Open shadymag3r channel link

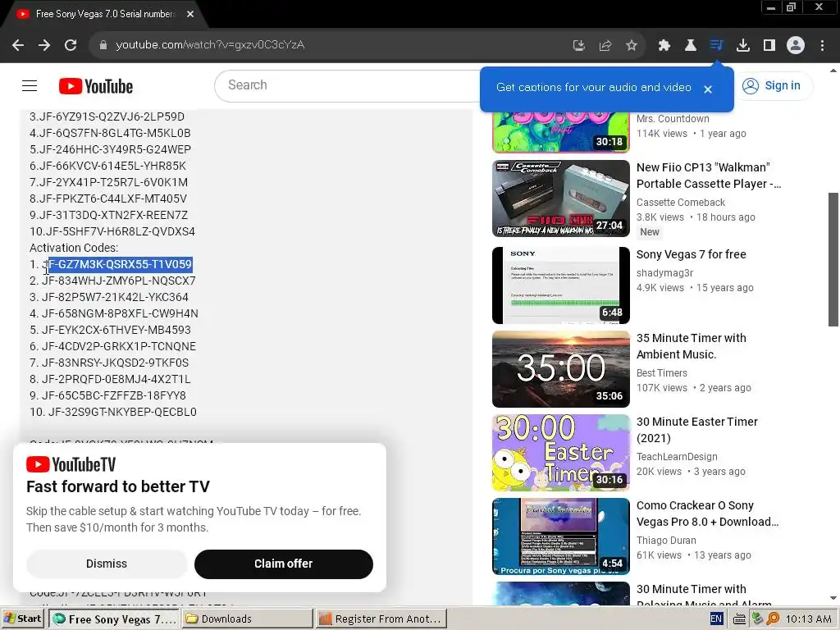click(664, 273)
